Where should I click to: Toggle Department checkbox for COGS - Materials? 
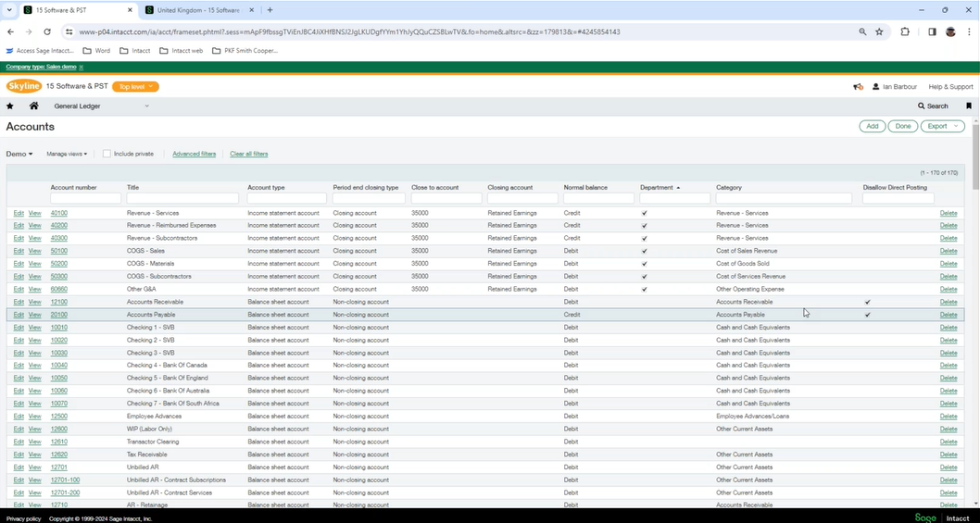645,264
